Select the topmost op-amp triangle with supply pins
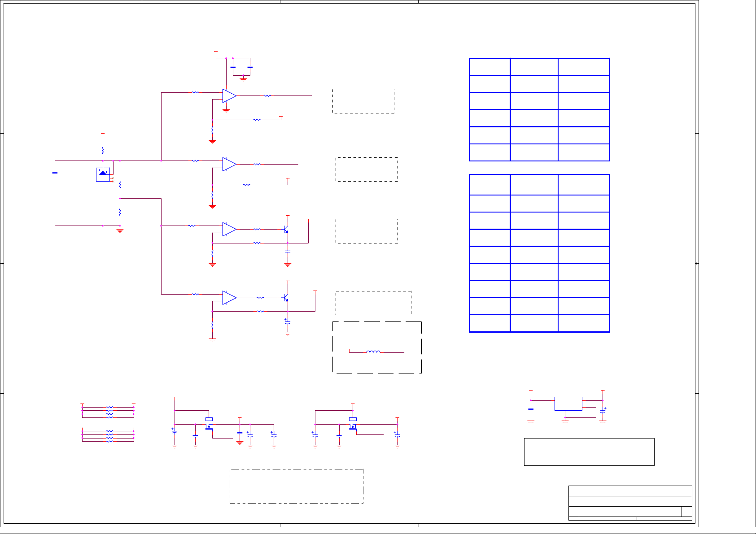 point(229,96)
